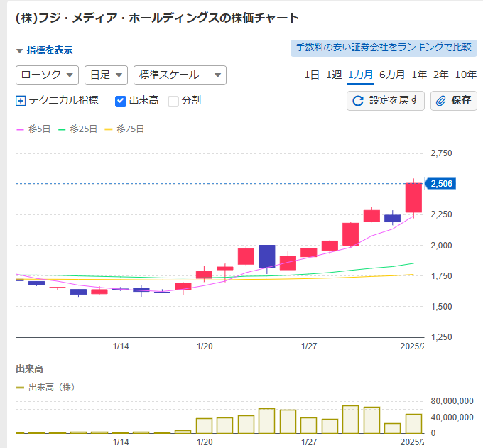This screenshot has width=483, height=448.
Task: Click the 保存 save button
Action: coord(453,101)
